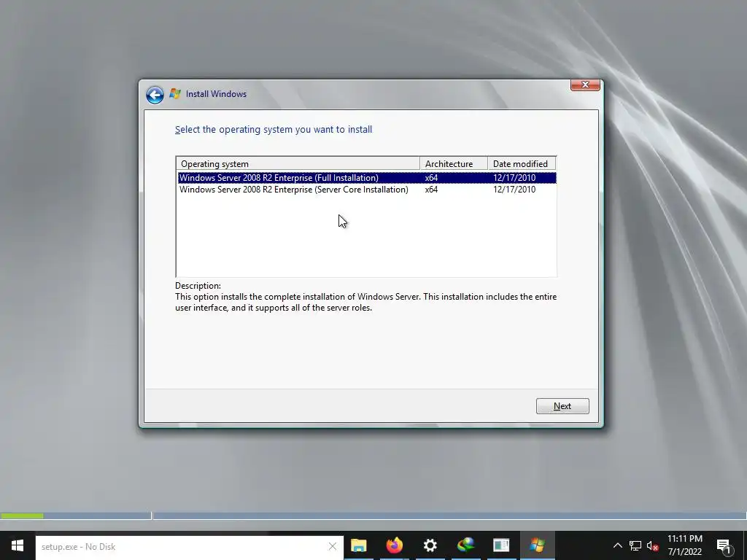
Task: Go back using the blue arrow button
Action: 155,95
